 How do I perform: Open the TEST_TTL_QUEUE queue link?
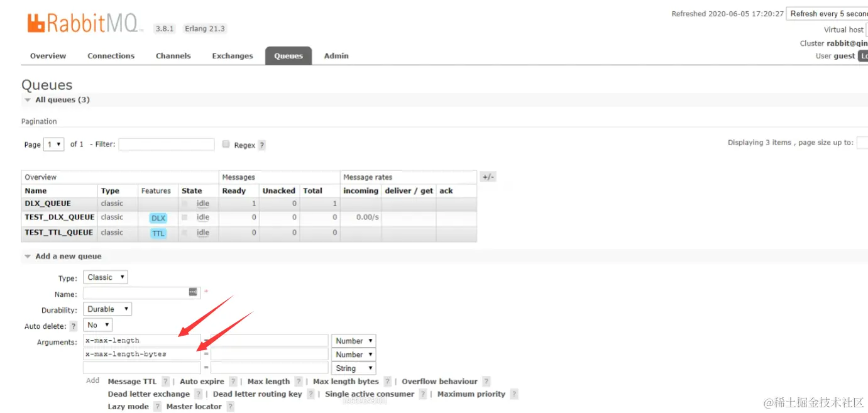[x=59, y=233]
